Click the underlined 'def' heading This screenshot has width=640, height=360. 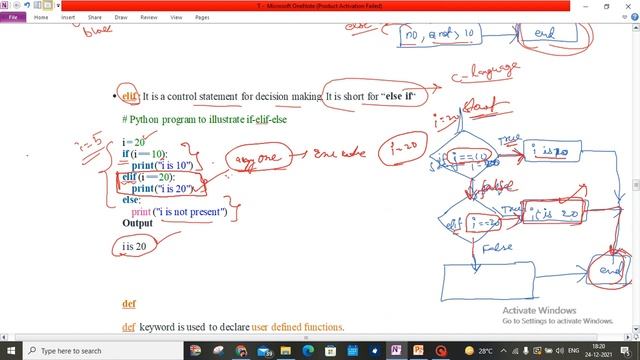tap(129, 304)
